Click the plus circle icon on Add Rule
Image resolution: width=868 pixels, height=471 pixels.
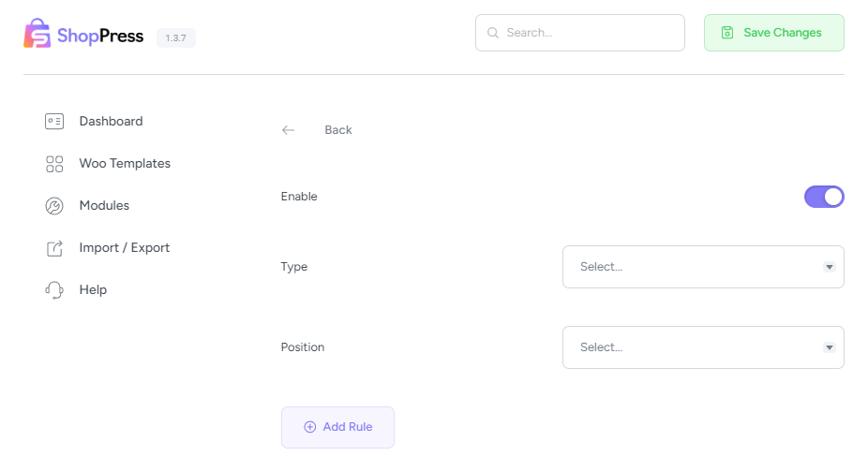pos(310,427)
